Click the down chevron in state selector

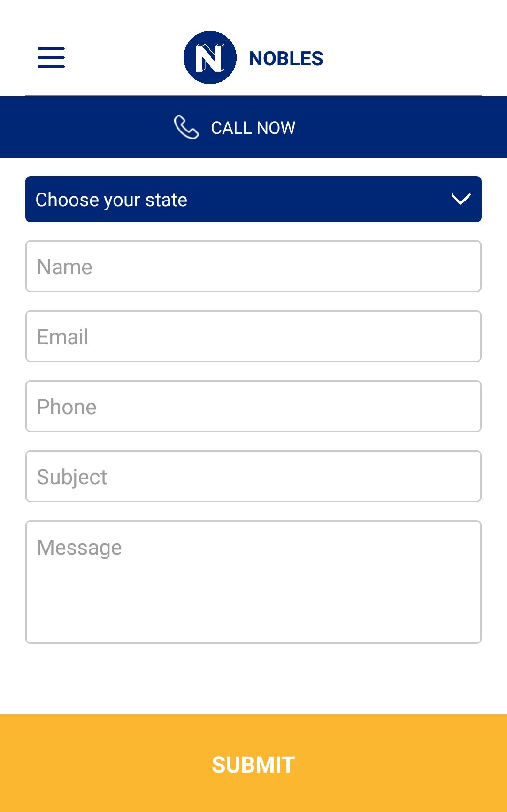[x=461, y=199]
